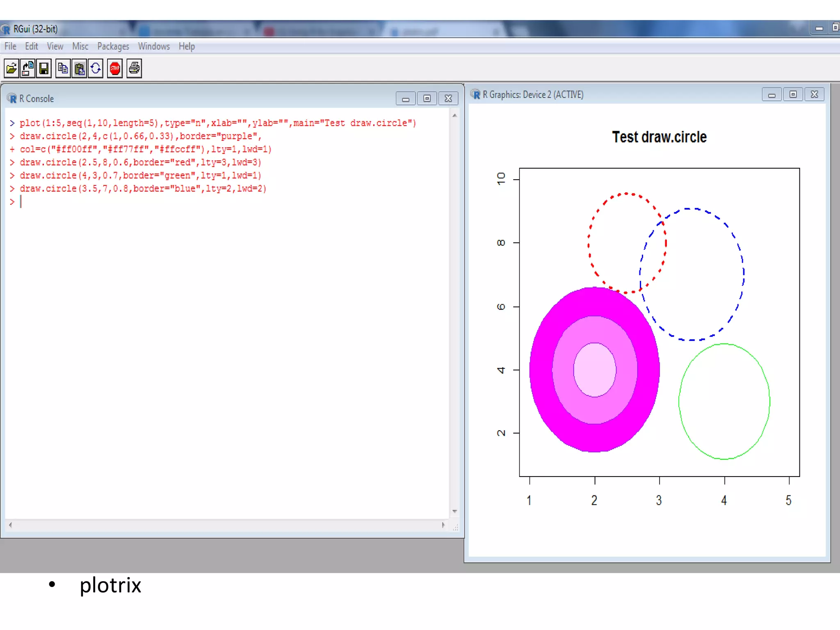Click the console horizontal scroll right arrow
Image resolution: width=840 pixels, height=630 pixels.
(x=443, y=525)
